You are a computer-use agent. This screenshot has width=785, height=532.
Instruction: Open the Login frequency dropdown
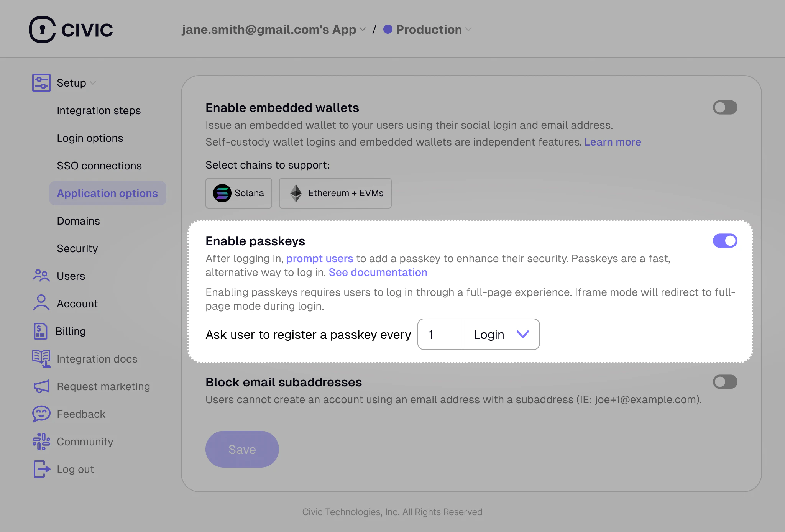501,334
